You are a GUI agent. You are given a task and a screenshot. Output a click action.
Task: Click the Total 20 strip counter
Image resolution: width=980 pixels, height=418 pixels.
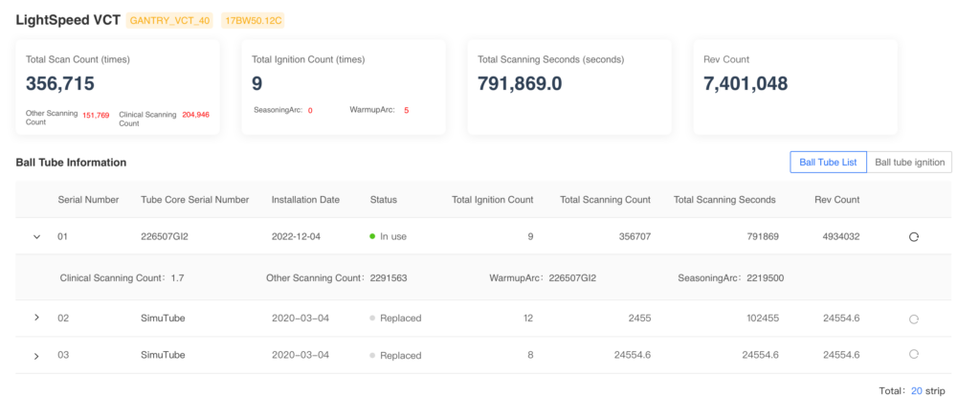coord(912,391)
